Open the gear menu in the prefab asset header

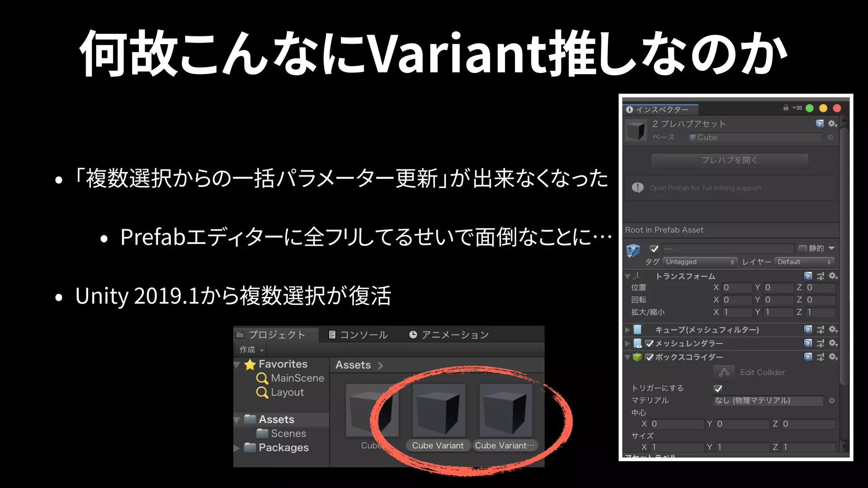tap(832, 124)
